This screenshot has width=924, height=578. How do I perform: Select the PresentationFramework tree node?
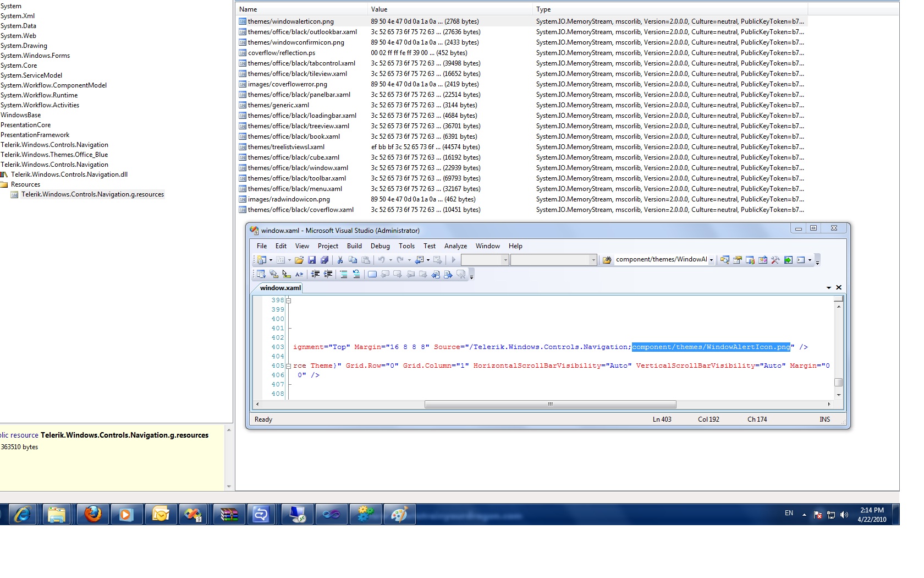(x=35, y=135)
